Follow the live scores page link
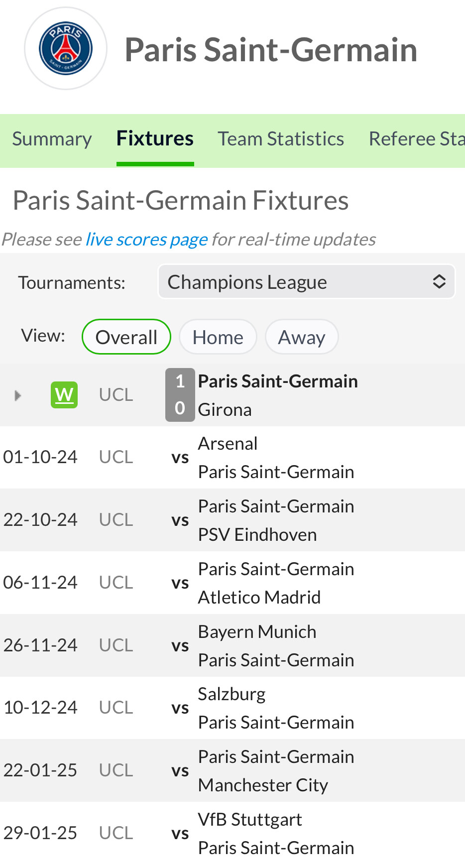This screenshot has width=465, height=868. point(146,240)
